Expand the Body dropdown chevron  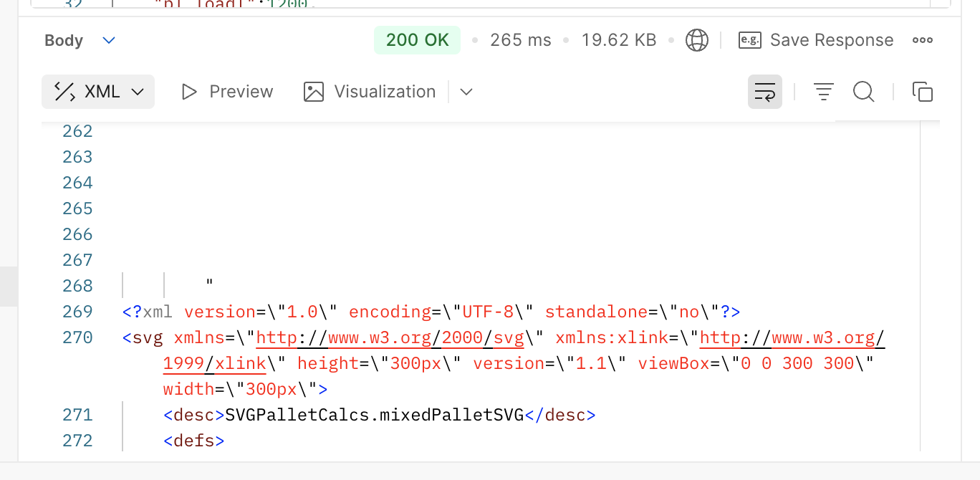109,40
